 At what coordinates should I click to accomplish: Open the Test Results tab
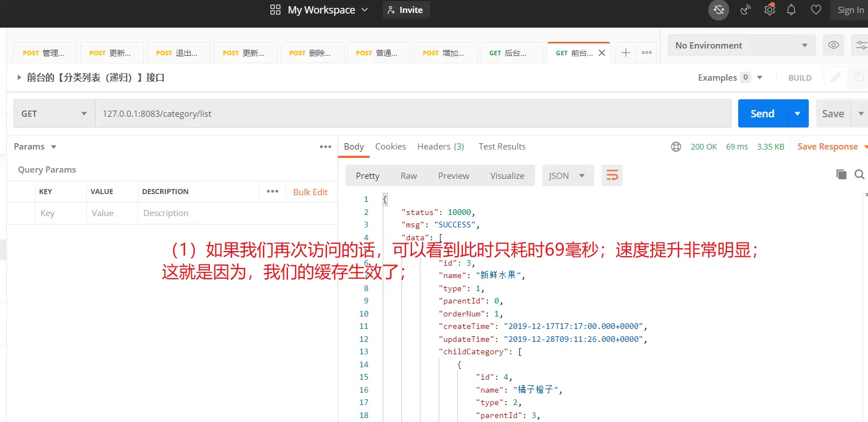point(502,146)
